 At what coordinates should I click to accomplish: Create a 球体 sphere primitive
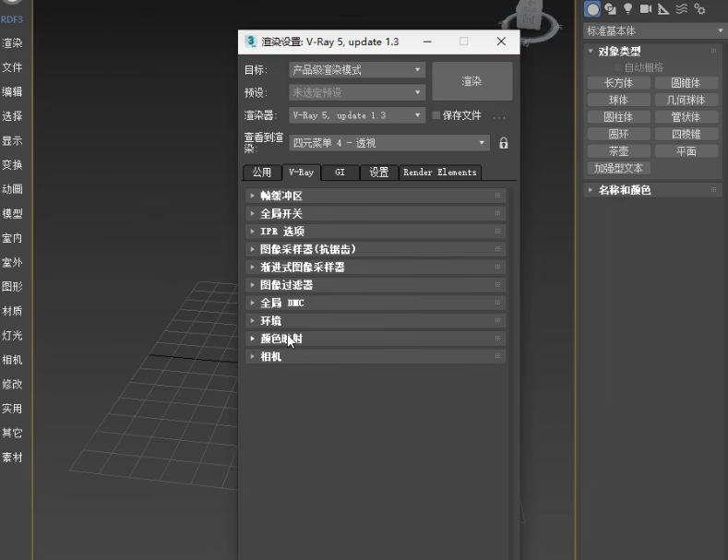tap(618, 100)
